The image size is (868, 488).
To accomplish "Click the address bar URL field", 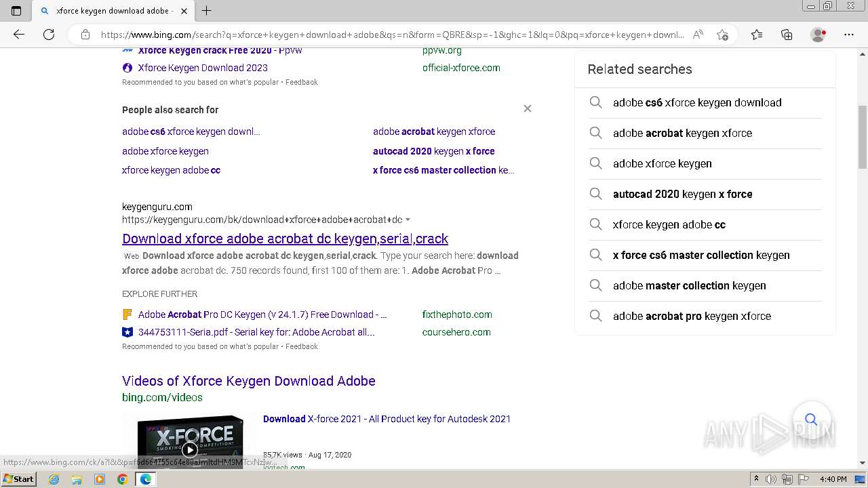I will point(392,35).
